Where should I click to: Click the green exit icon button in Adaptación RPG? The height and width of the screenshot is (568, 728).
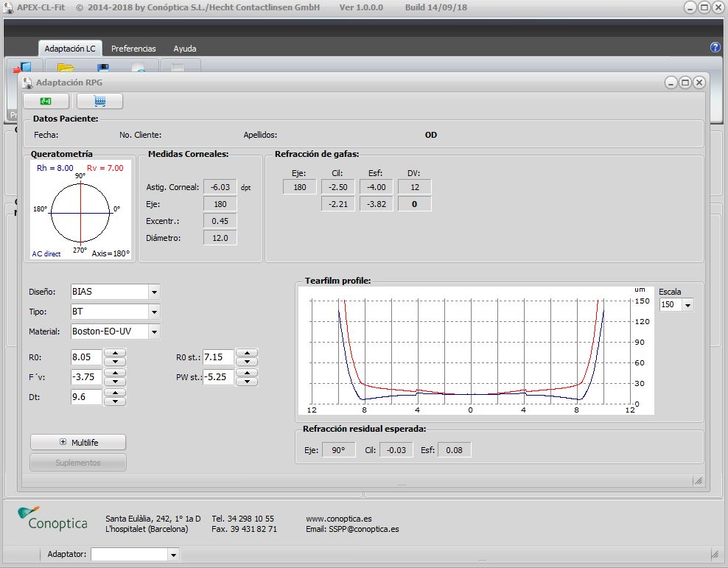click(46, 101)
